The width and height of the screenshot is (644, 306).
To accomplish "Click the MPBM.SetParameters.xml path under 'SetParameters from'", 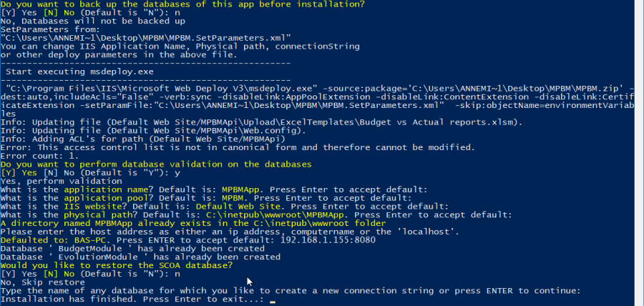I will (x=146, y=38).
